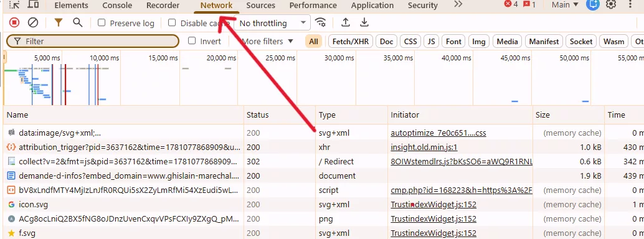Click the issues count flag badge
The image size is (644, 239).
529,5
